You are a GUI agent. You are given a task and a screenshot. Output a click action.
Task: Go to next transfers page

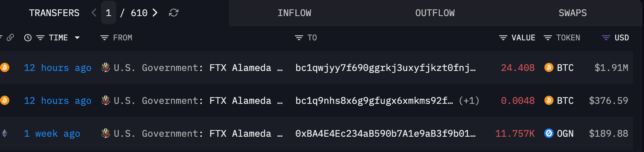click(x=155, y=13)
